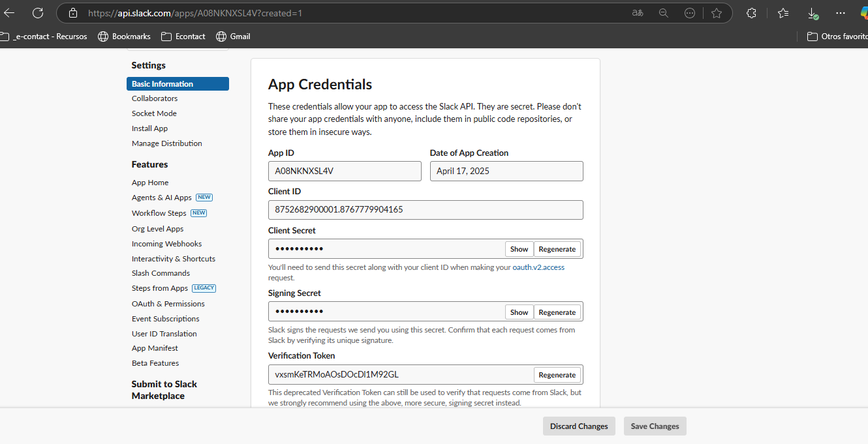Click the Collections icon in the toolbar
868x444 pixels.
tap(751, 12)
